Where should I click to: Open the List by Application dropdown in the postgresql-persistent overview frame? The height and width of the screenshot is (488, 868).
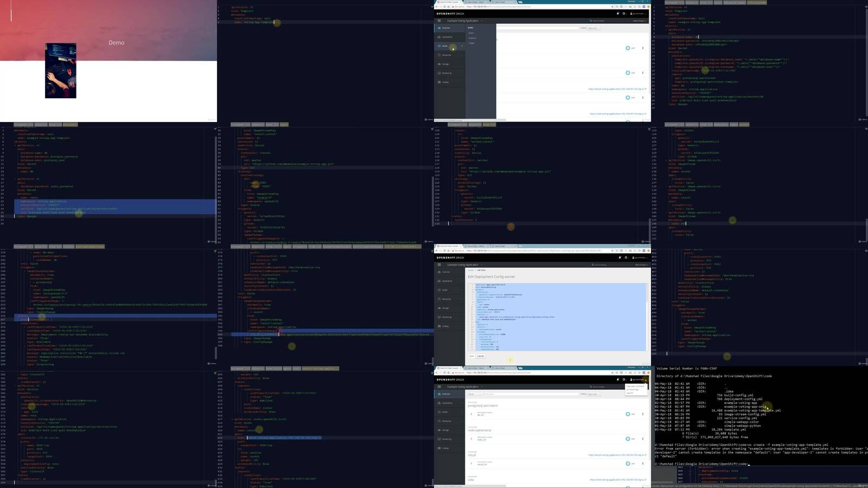click(x=594, y=394)
